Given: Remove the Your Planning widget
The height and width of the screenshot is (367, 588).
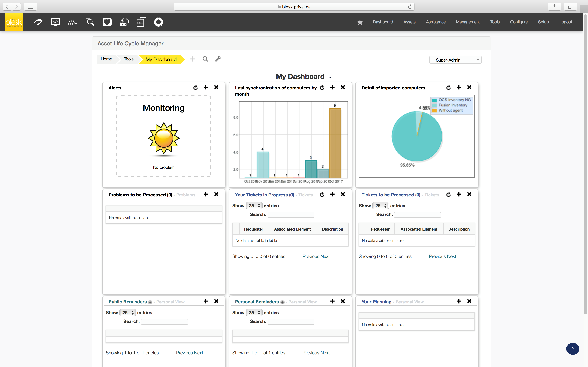Looking at the screenshot, I should (469, 301).
